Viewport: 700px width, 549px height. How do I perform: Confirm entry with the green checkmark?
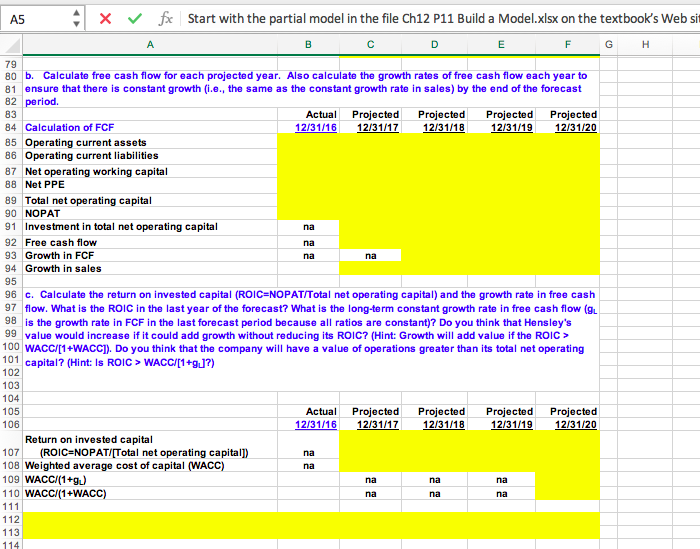pos(134,18)
